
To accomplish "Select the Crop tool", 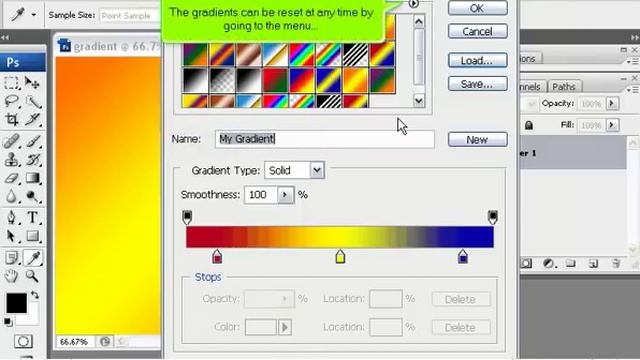I will [x=11, y=119].
